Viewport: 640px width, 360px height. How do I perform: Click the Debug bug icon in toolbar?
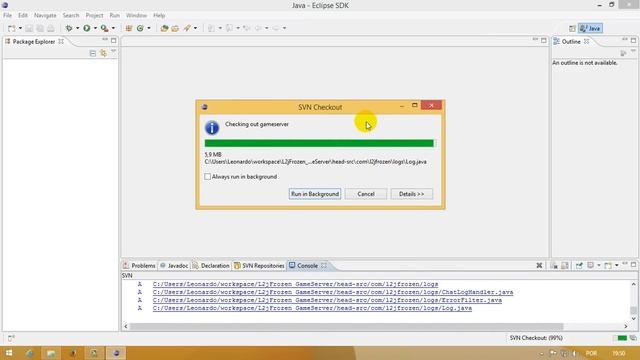(69, 28)
